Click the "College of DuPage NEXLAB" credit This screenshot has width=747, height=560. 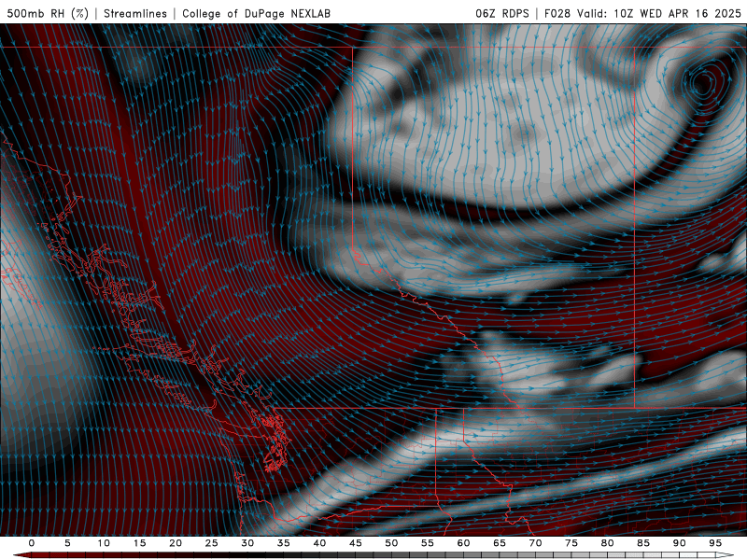pos(256,13)
